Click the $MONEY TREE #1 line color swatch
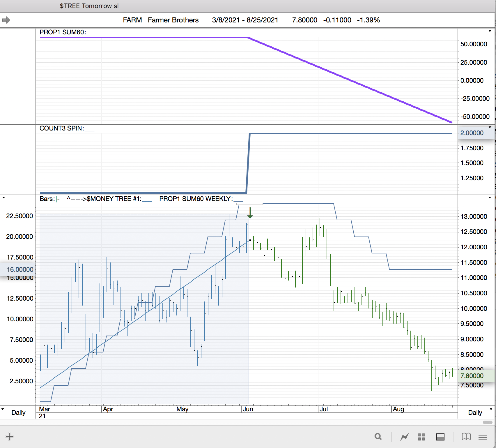 coord(147,201)
